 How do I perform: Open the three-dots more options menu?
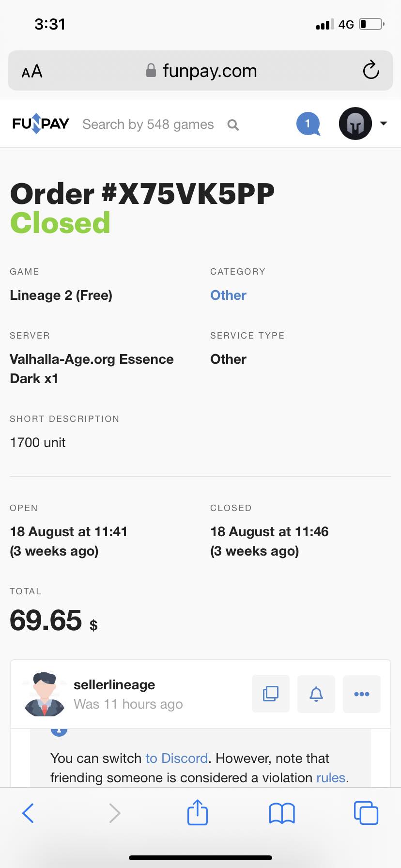coord(362,694)
